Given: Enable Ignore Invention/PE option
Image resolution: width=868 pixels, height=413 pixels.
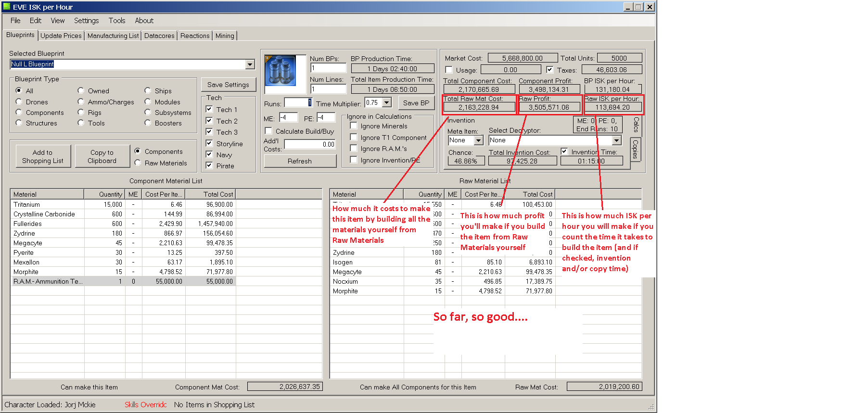Looking at the screenshot, I should tap(354, 160).
